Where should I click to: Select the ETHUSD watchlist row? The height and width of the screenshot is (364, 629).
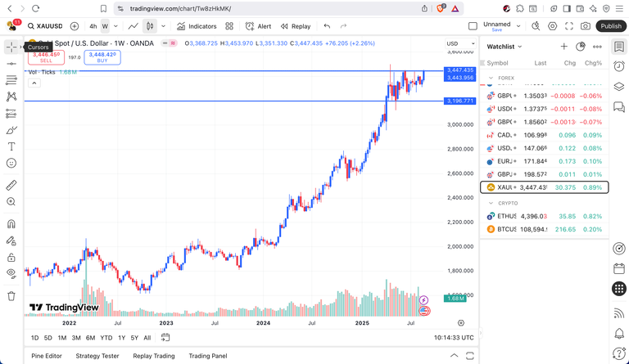click(x=545, y=216)
